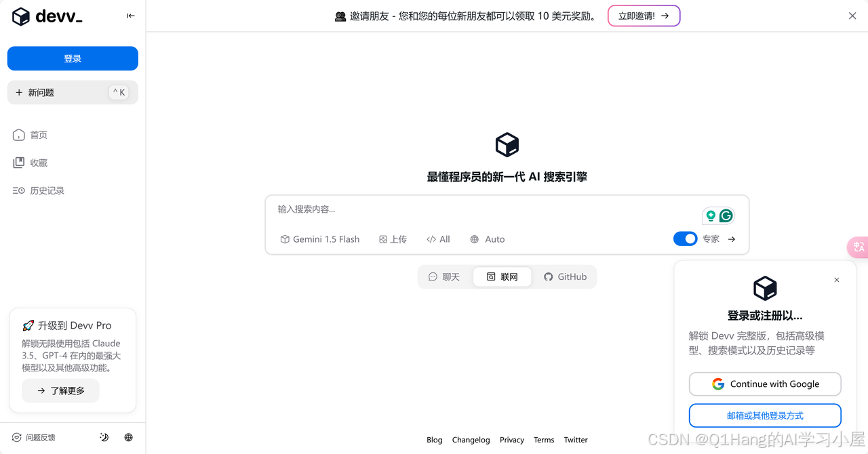Open the Changelog footer link
This screenshot has height=454, width=868.
point(471,440)
